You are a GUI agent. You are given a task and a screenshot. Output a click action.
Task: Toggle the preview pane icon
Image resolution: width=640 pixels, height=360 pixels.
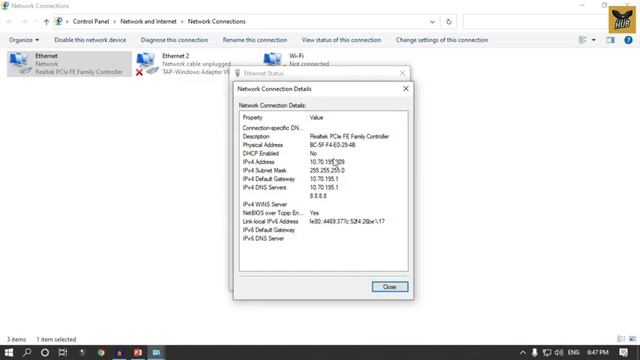pyautogui.click(x=610, y=40)
